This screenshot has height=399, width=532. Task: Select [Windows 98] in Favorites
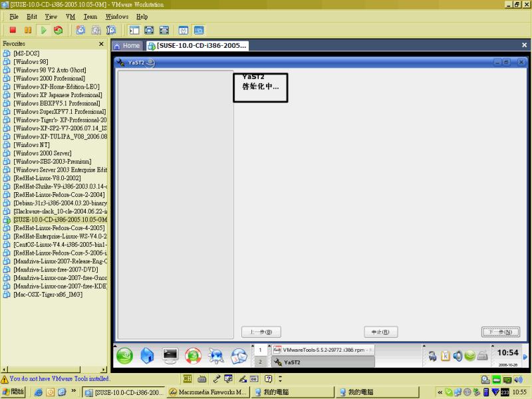31,62
